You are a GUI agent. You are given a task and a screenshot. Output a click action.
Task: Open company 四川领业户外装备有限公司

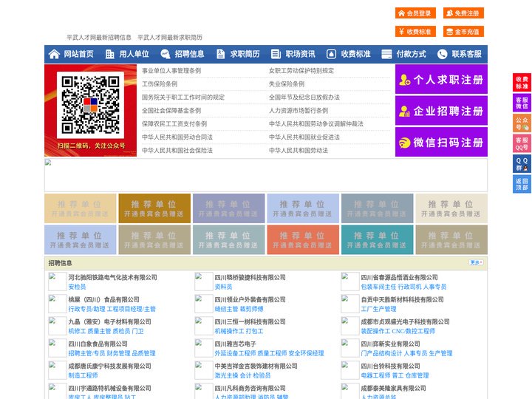tap(250, 299)
